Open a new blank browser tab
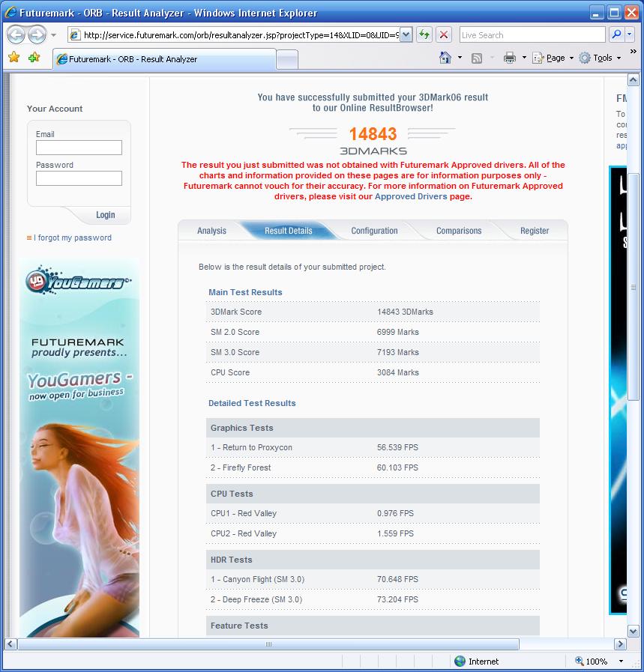 (287, 60)
